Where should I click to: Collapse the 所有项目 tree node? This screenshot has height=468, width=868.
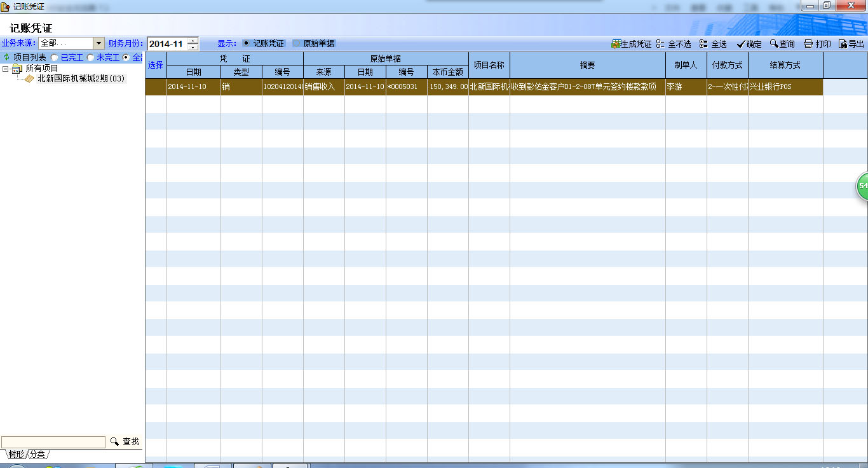[6, 69]
